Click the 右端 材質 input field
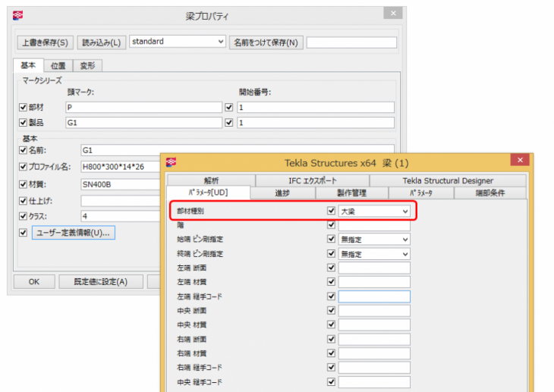 [x=374, y=353]
